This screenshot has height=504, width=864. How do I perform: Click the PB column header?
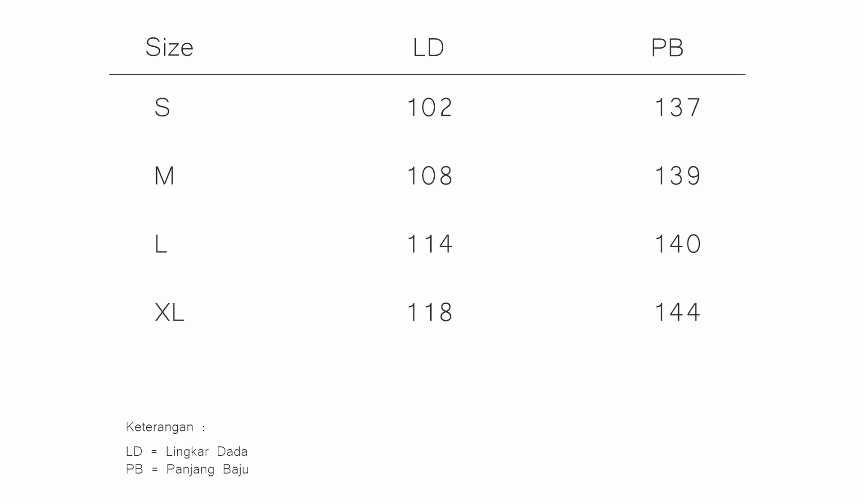(667, 48)
